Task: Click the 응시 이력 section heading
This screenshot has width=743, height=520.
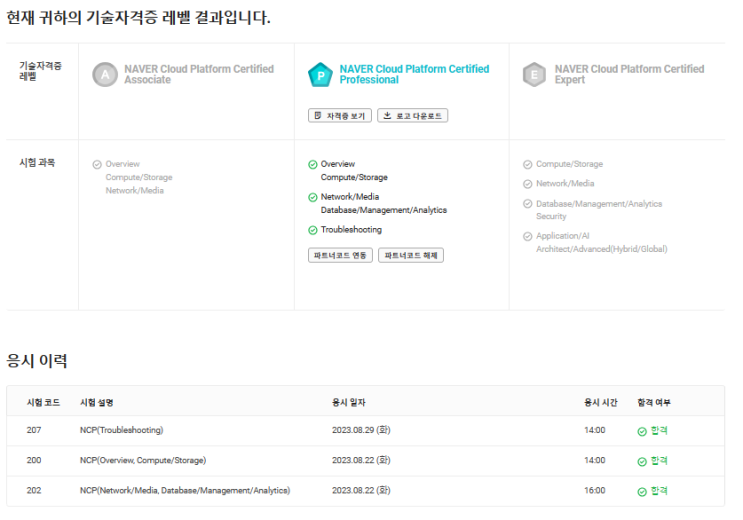Action: pyautogui.click(x=36, y=361)
